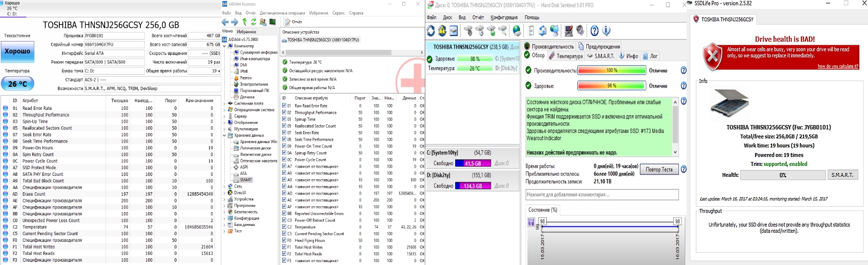
Task: Select DirectX tree item icon in AIDA64
Action: (x=231, y=193)
